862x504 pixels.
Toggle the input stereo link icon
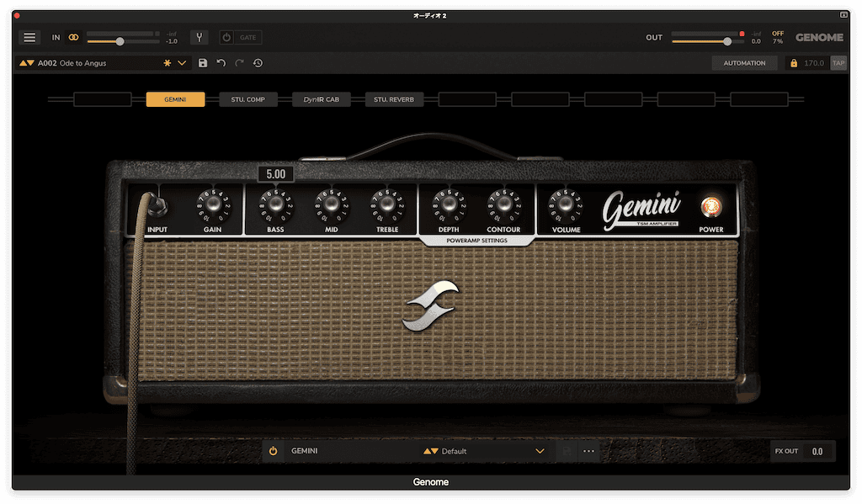coord(73,37)
